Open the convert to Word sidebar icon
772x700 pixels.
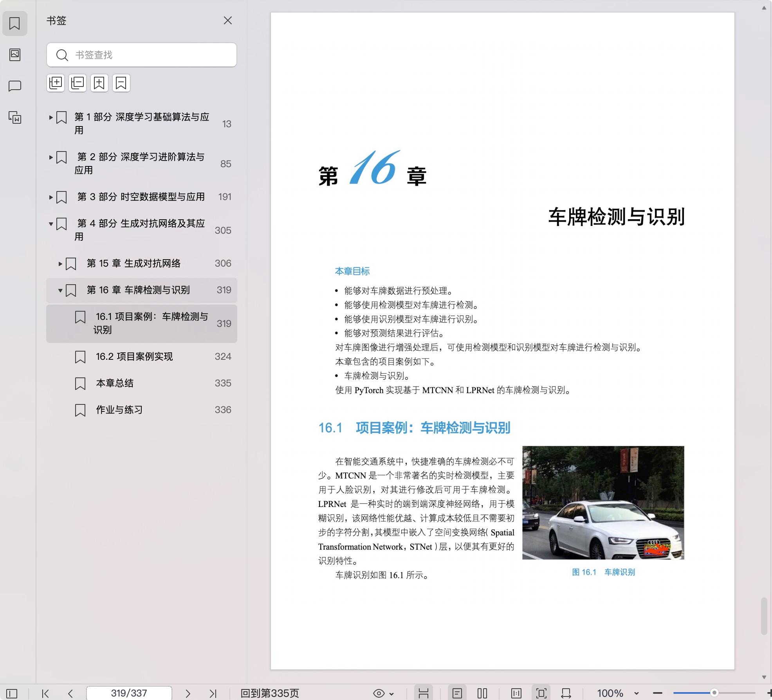(15, 117)
